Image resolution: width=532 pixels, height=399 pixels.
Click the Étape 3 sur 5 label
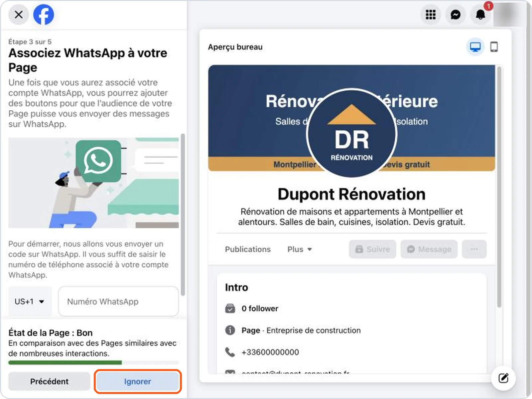coord(30,42)
